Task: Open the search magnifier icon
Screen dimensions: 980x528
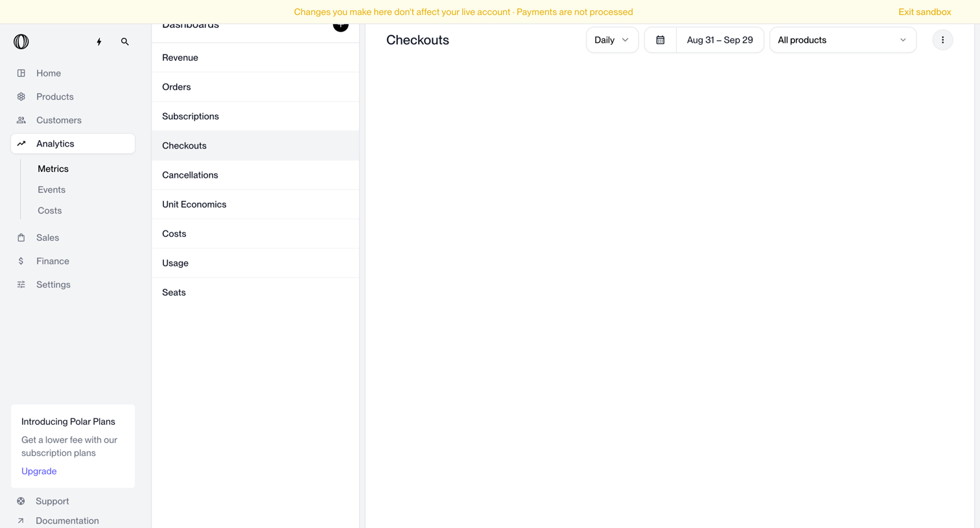Action: (125, 42)
